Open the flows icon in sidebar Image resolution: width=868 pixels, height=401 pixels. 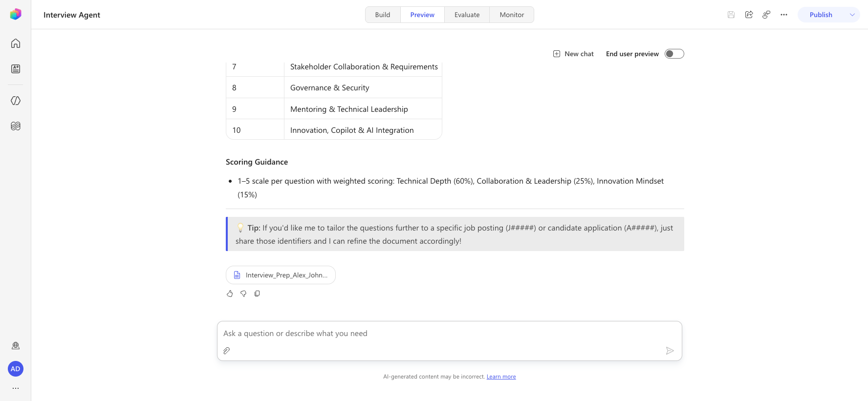coord(16,101)
